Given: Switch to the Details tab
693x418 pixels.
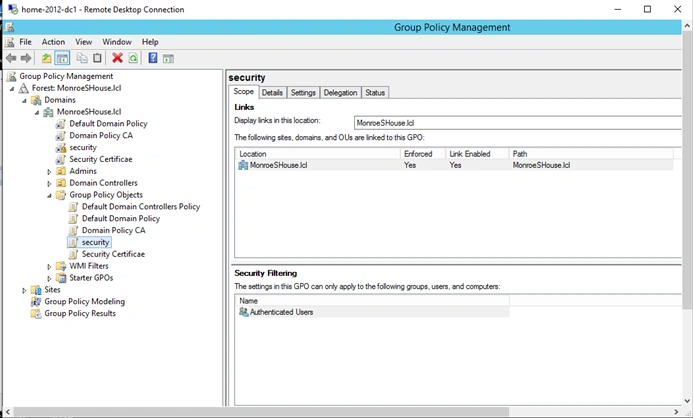Looking at the screenshot, I should [x=272, y=93].
